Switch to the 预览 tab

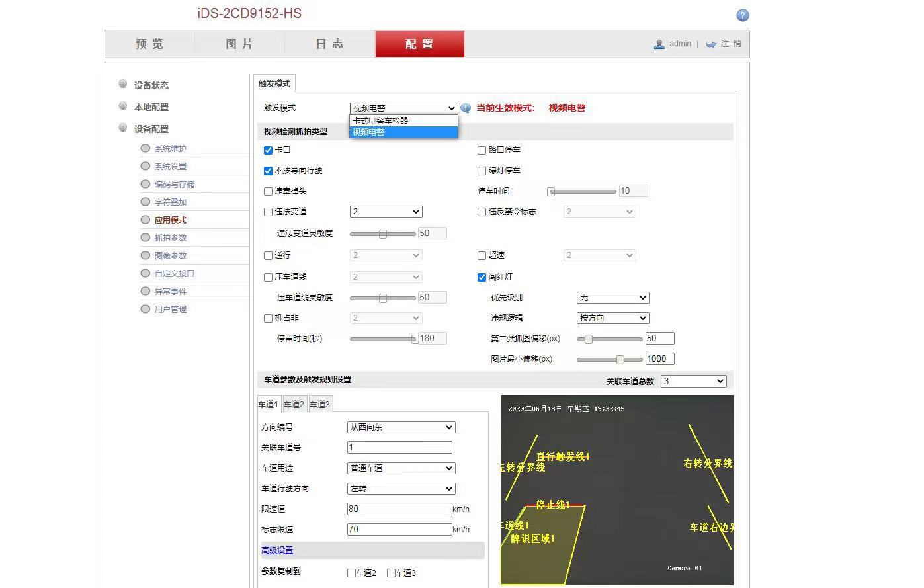pyautogui.click(x=149, y=44)
